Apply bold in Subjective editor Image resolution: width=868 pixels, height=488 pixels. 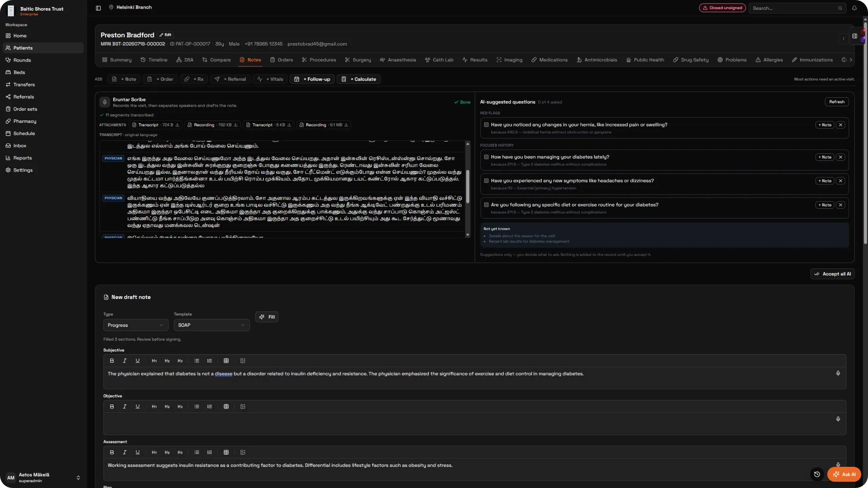click(112, 361)
